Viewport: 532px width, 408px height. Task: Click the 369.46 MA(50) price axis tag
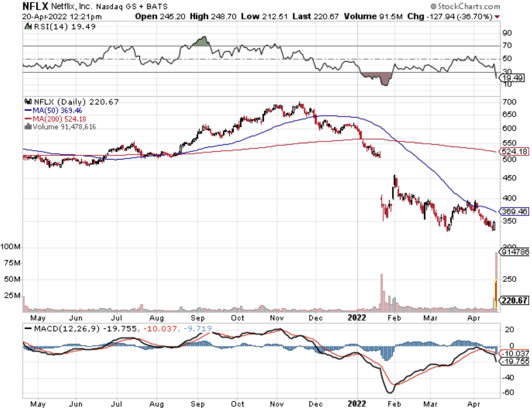click(x=513, y=211)
